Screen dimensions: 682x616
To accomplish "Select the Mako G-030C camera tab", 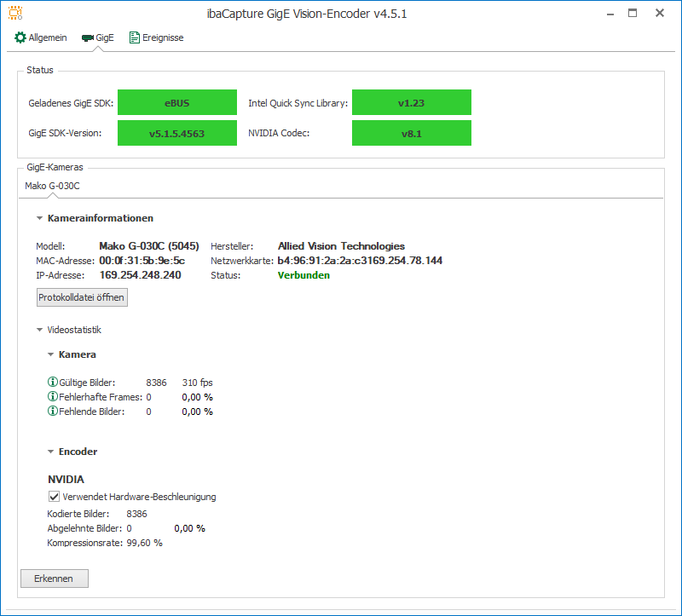I will click(x=52, y=186).
